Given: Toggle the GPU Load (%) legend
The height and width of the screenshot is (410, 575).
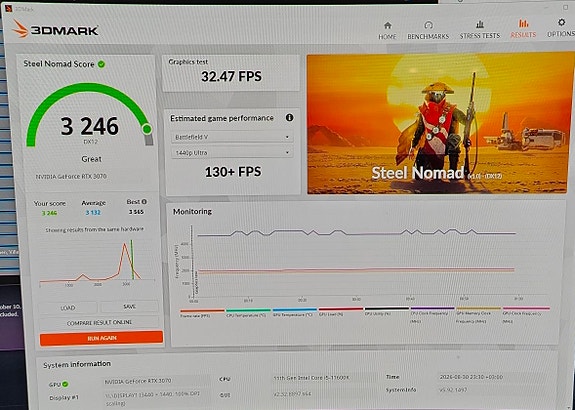Looking at the screenshot, I should 341,312.
